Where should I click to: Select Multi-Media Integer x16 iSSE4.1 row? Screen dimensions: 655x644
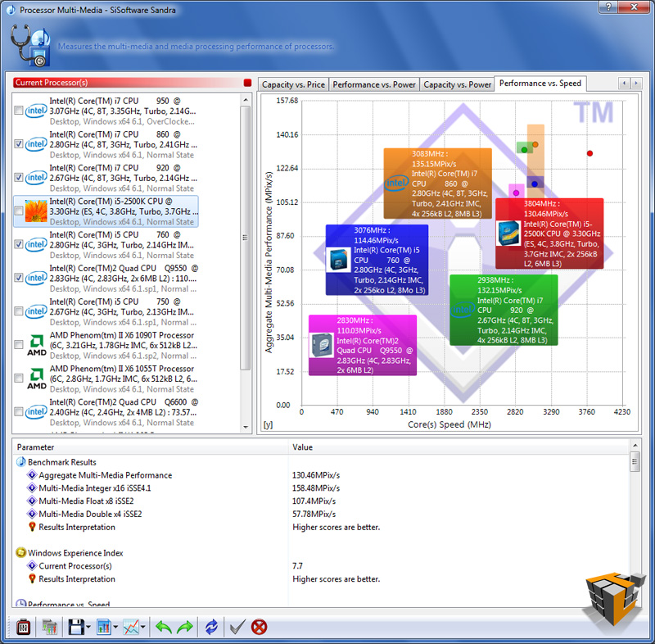coord(321,488)
